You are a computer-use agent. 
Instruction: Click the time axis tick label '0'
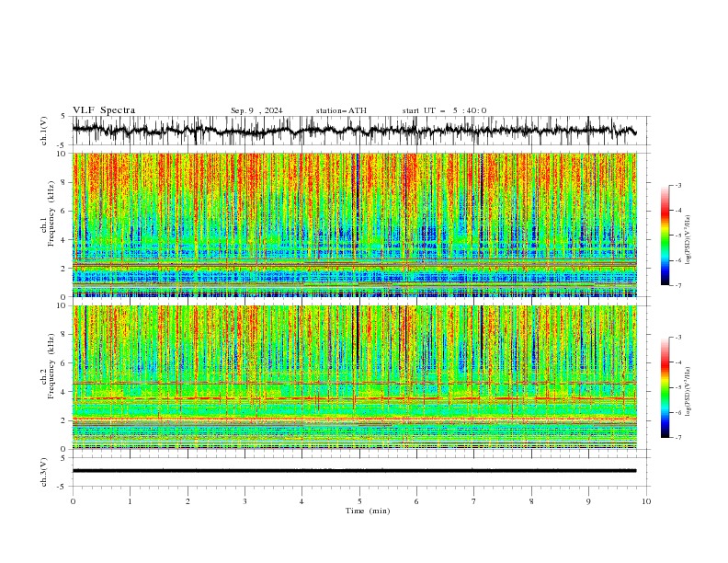pos(73,501)
